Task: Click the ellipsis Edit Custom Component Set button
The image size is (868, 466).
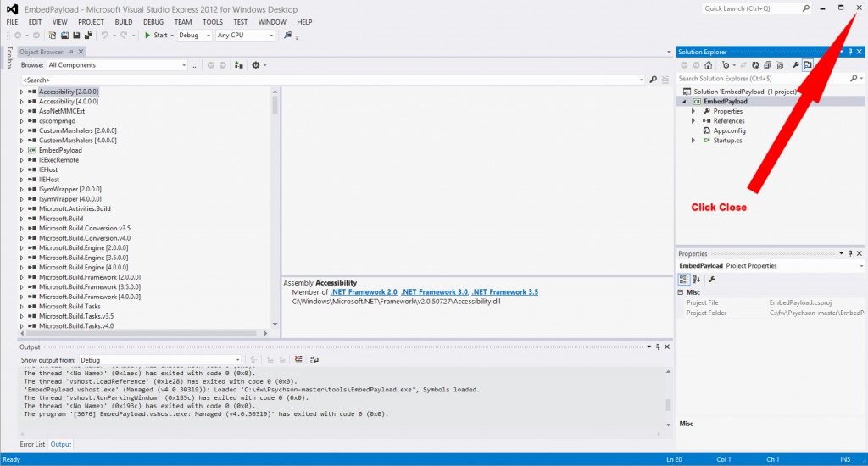Action: point(194,65)
